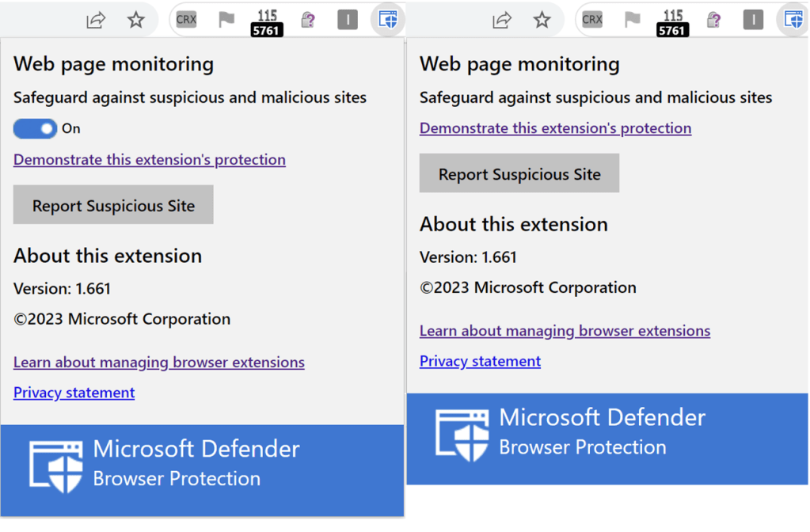This screenshot has height=532, width=810.
Task: Click the gray 'I' extension icon in left toolbar
Action: click(x=348, y=21)
